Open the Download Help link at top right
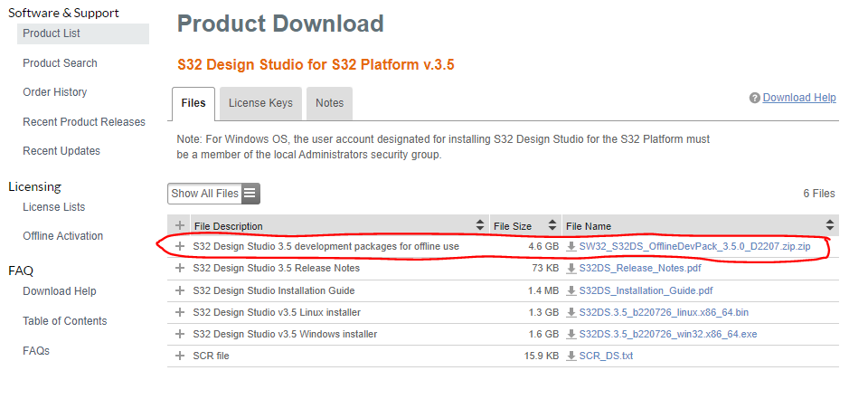 (x=799, y=98)
